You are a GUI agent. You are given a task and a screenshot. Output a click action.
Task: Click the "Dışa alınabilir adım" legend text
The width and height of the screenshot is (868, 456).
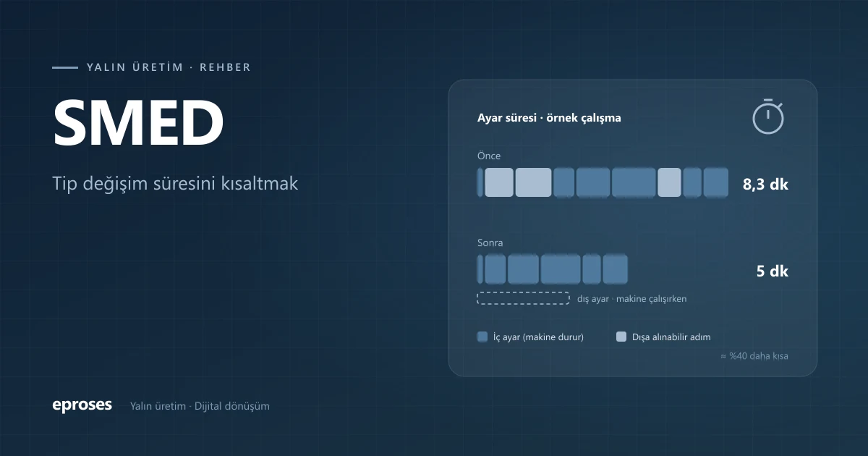coord(671,337)
